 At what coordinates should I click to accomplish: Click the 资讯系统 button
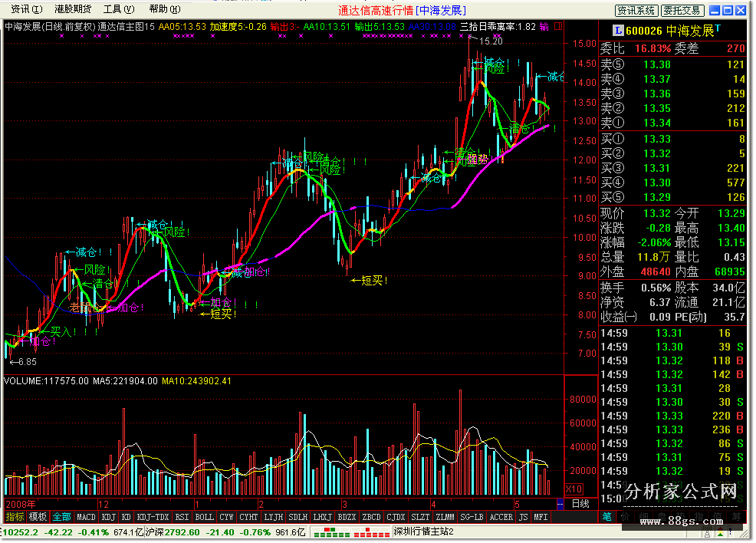(636, 11)
